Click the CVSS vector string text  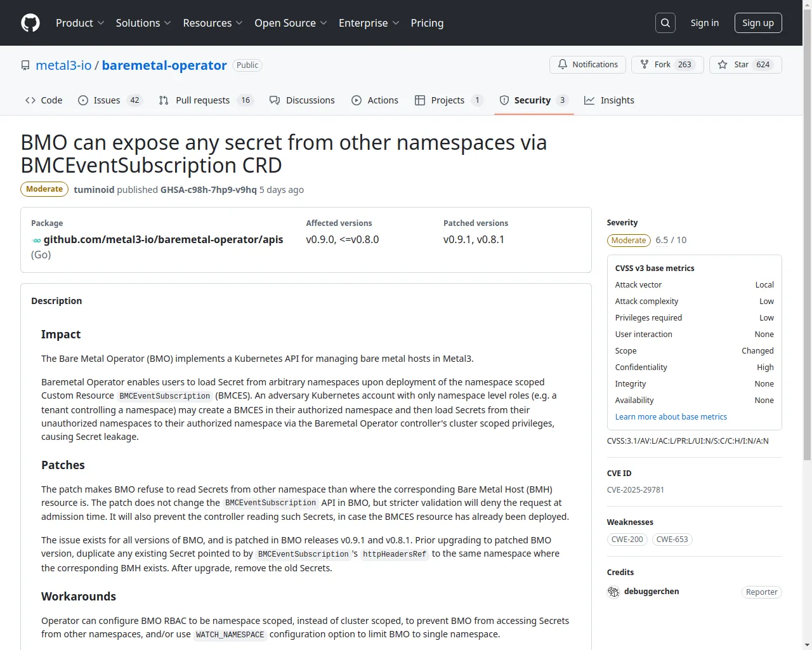pyautogui.click(x=688, y=441)
